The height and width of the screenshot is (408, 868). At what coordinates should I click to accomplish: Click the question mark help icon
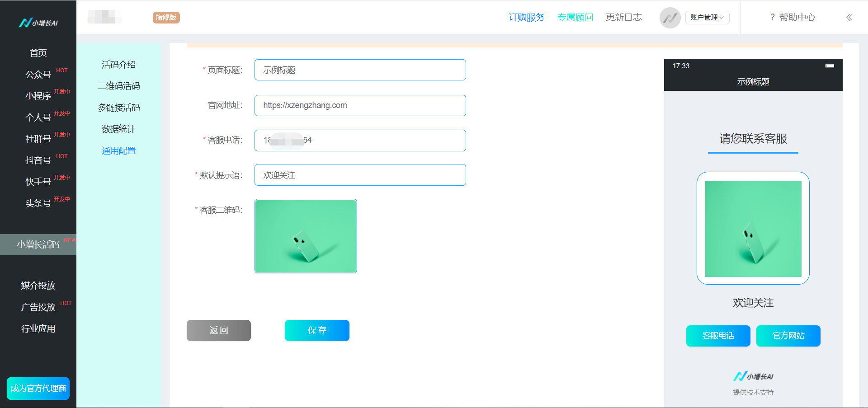coord(772,18)
